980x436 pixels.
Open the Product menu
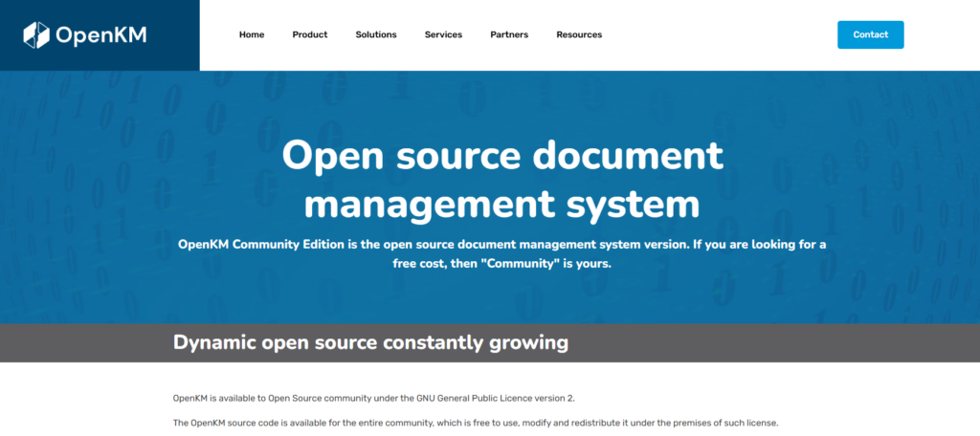click(310, 34)
